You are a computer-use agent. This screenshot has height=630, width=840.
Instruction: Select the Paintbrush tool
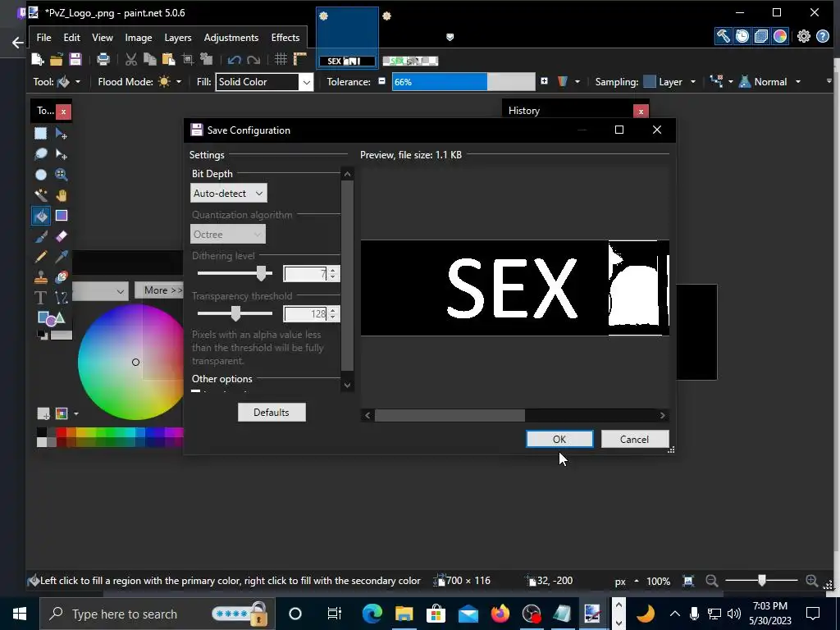[x=41, y=236]
